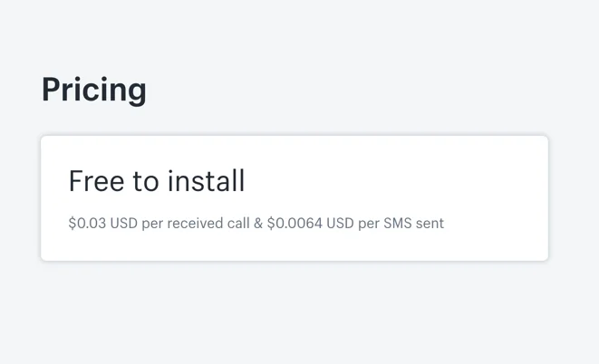The width and height of the screenshot is (599, 364).
Task: Click the $0.0064 USD price text
Action: tap(311, 223)
